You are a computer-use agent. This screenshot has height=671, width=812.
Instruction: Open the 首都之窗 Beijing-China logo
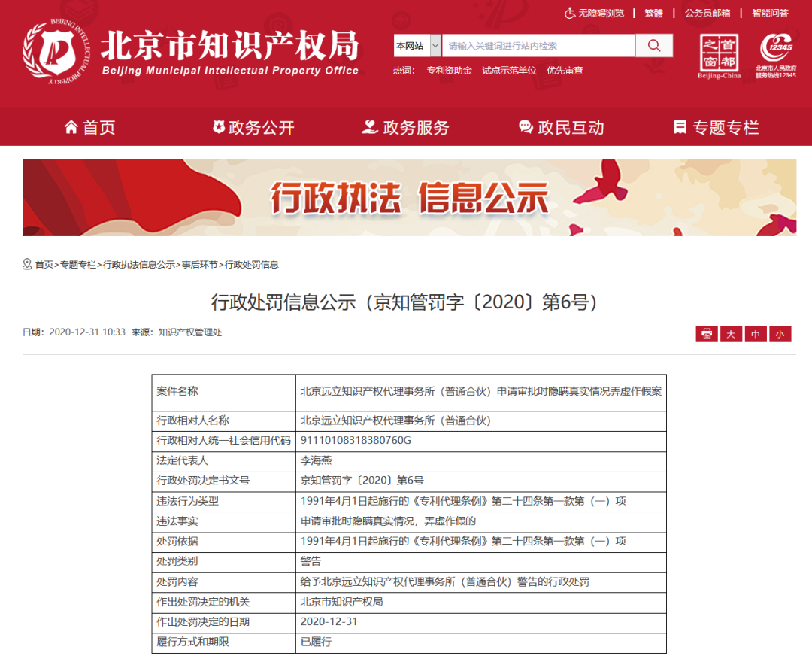coord(720,56)
